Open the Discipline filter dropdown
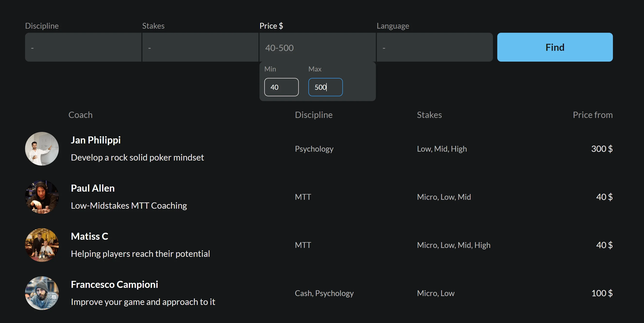 click(x=83, y=47)
